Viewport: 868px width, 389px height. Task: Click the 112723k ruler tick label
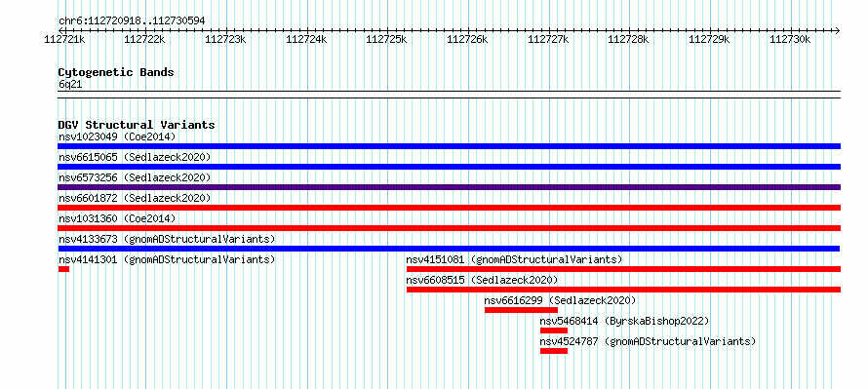(x=225, y=39)
